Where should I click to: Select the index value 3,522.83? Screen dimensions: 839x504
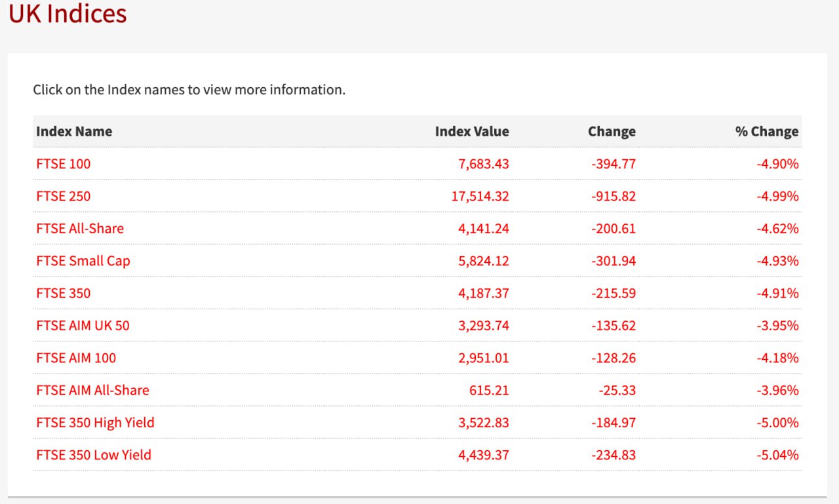(x=484, y=423)
